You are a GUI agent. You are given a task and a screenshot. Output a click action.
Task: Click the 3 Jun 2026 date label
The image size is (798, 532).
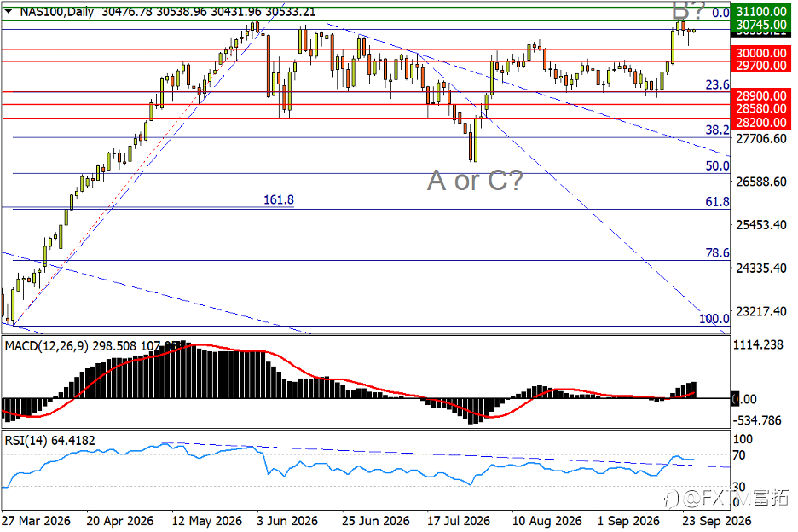tap(287, 521)
